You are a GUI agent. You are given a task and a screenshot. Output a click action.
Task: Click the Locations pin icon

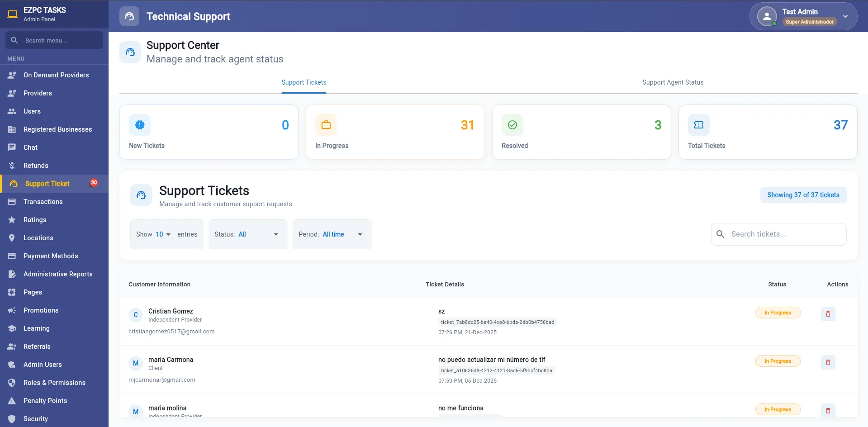(x=12, y=238)
